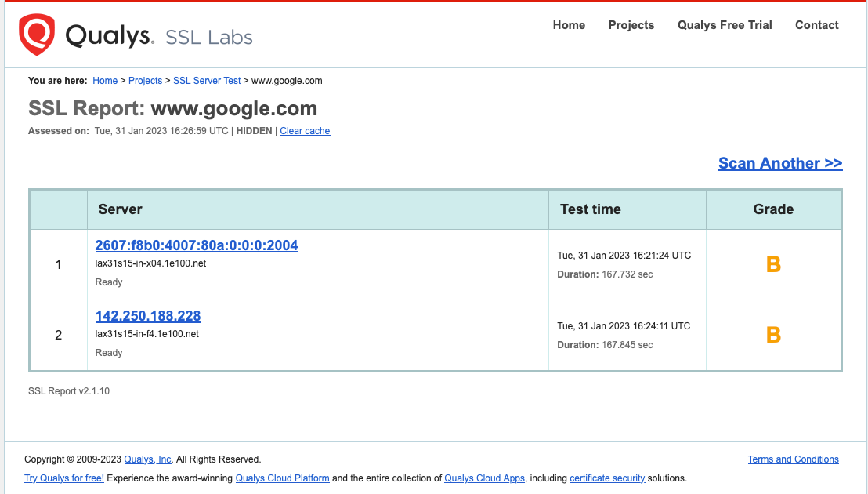This screenshot has width=868, height=494.
Task: Follow the Projects breadcrumb link
Action: tap(145, 81)
